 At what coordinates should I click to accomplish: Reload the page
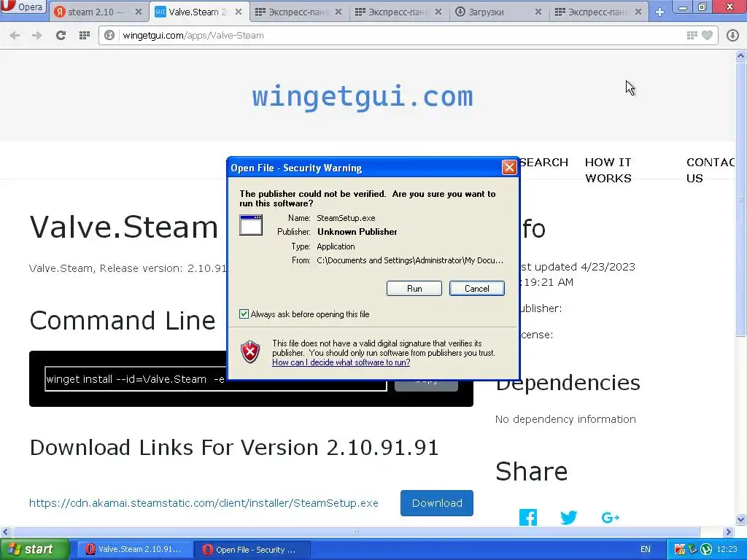pos(61,35)
